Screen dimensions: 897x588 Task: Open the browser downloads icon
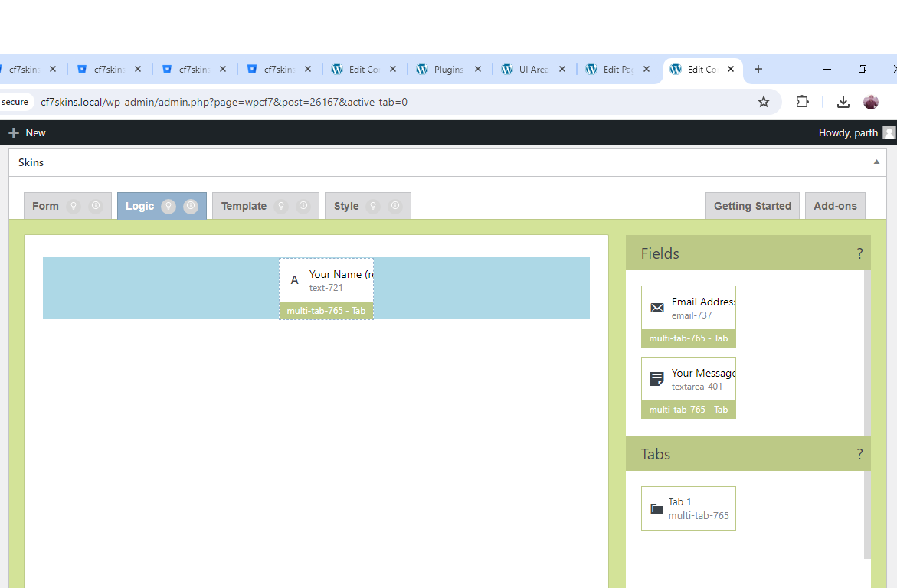coord(843,102)
